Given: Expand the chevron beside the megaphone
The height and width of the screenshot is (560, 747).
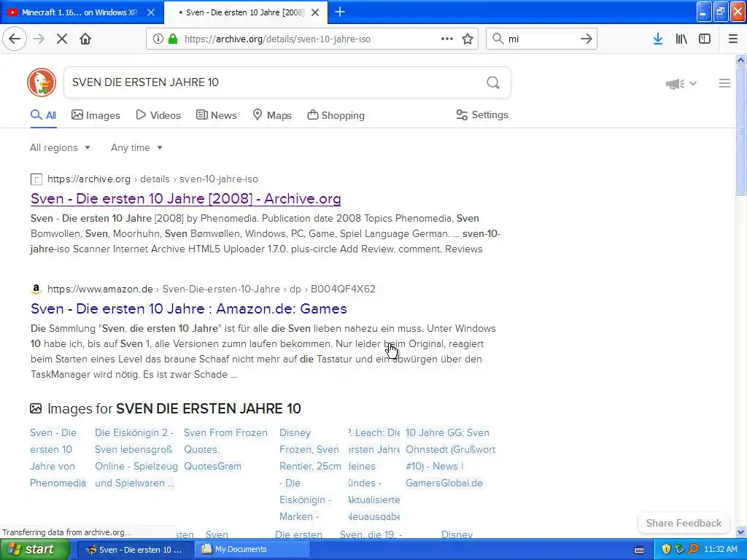Looking at the screenshot, I should (693, 83).
